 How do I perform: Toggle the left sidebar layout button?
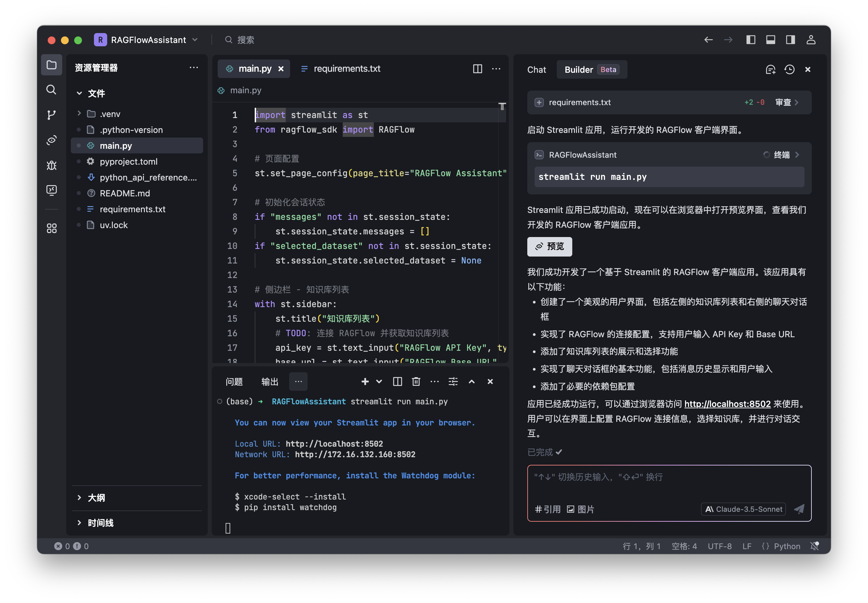(x=751, y=40)
